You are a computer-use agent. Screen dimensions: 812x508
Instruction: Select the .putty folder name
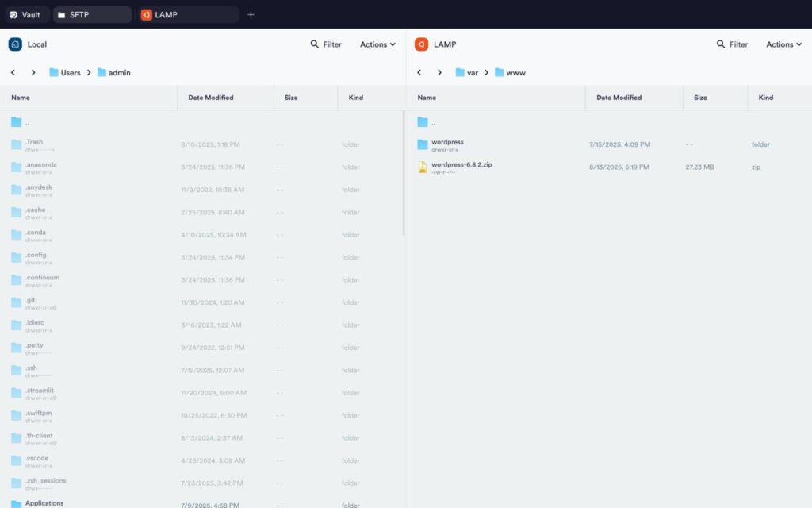coord(34,345)
